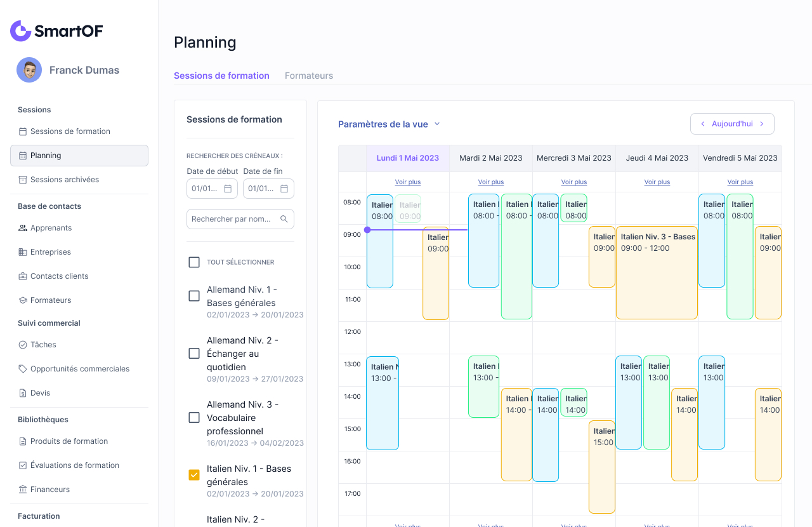Click the Opportunités commerciales tag icon
The height and width of the screenshot is (527, 812).
[x=23, y=369]
